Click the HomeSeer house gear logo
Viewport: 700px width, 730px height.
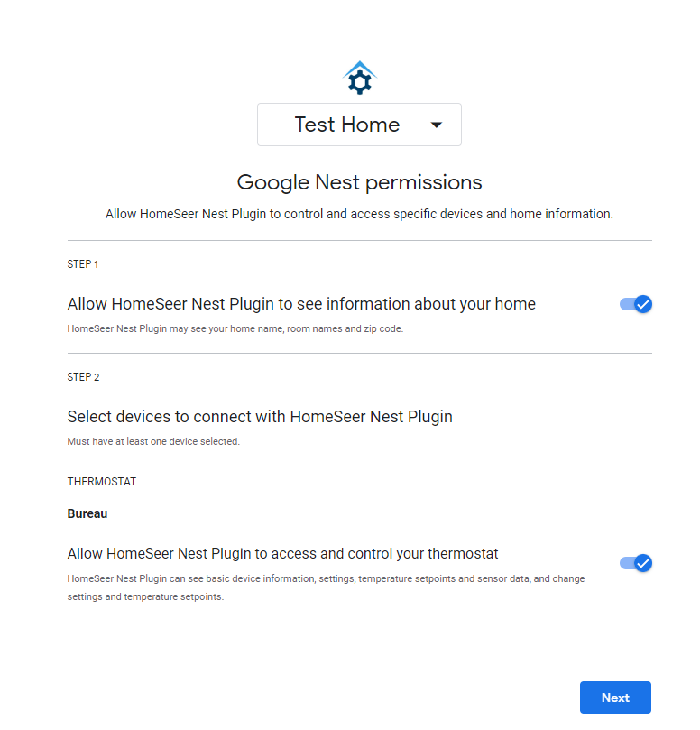coord(360,79)
